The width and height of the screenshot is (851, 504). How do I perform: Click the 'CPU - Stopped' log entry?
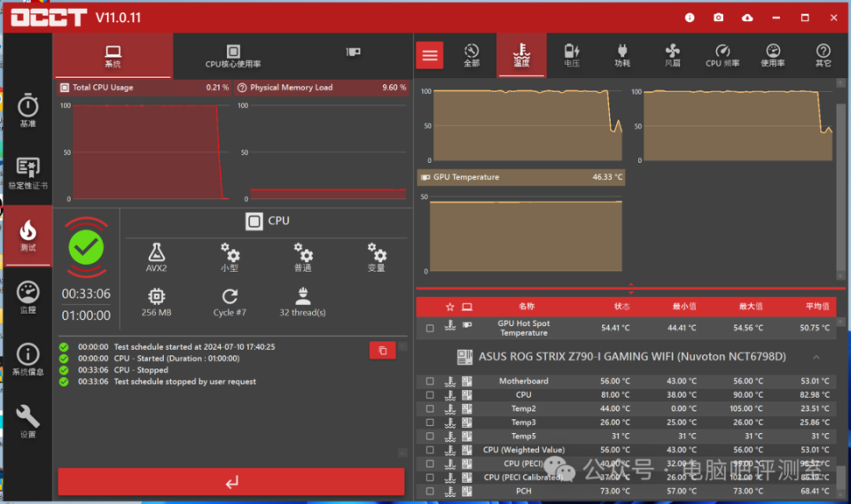[x=141, y=370]
